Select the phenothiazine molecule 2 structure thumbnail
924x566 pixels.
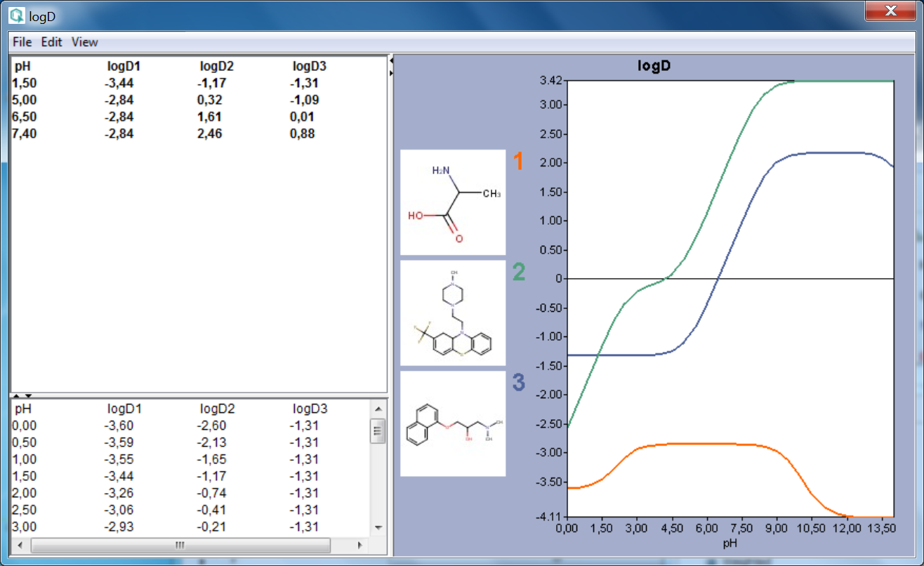(453, 313)
